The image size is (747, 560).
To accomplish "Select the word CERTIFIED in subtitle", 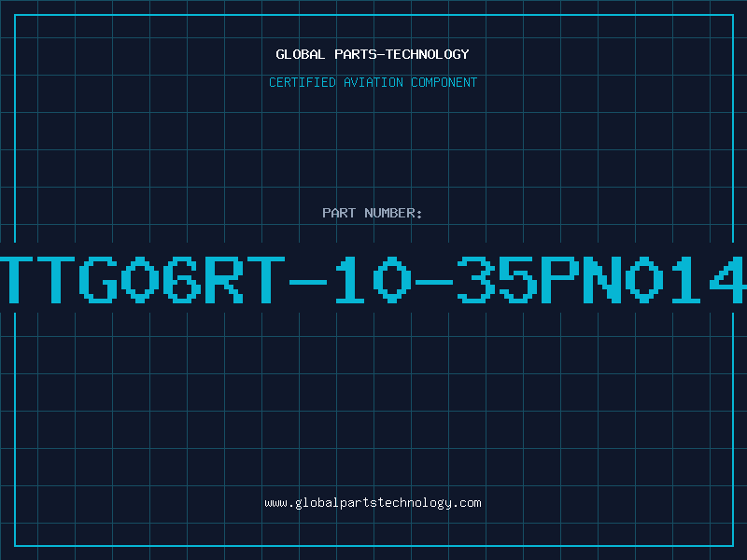I will [x=303, y=82].
